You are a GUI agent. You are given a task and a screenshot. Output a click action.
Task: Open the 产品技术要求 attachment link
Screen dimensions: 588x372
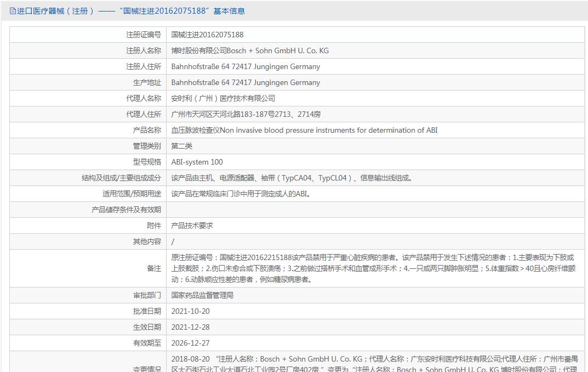192,226
